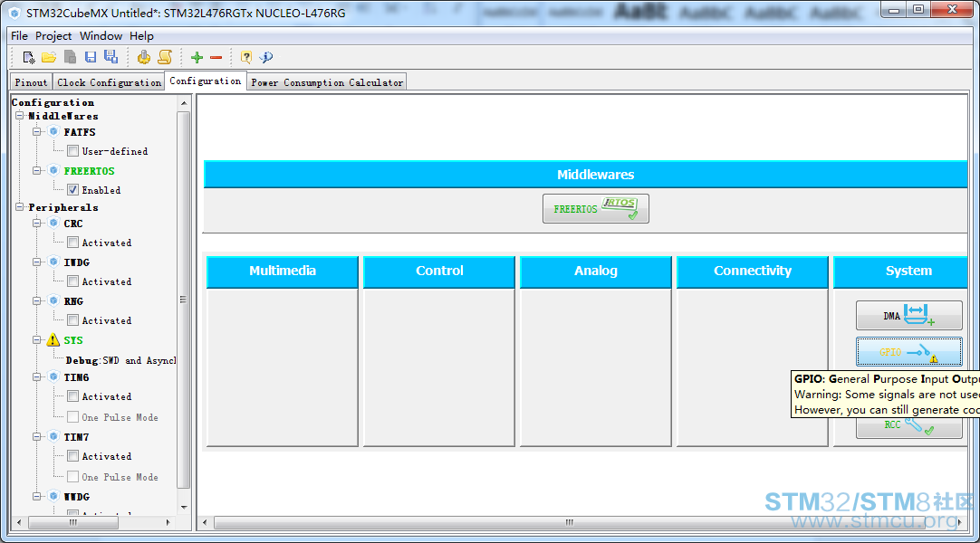Tick the CRC Activated checkbox
The height and width of the screenshot is (543, 980).
click(x=73, y=243)
